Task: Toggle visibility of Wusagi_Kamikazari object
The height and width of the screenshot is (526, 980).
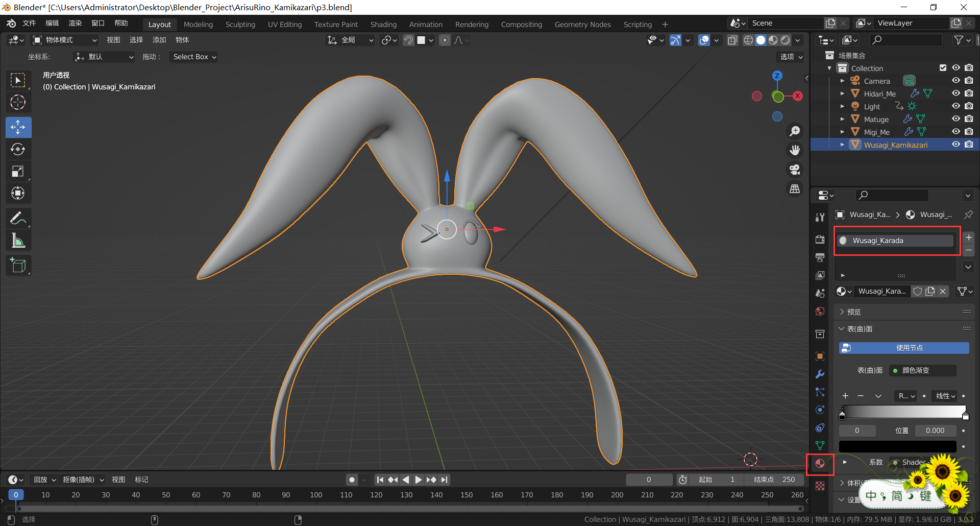Action: click(956, 145)
